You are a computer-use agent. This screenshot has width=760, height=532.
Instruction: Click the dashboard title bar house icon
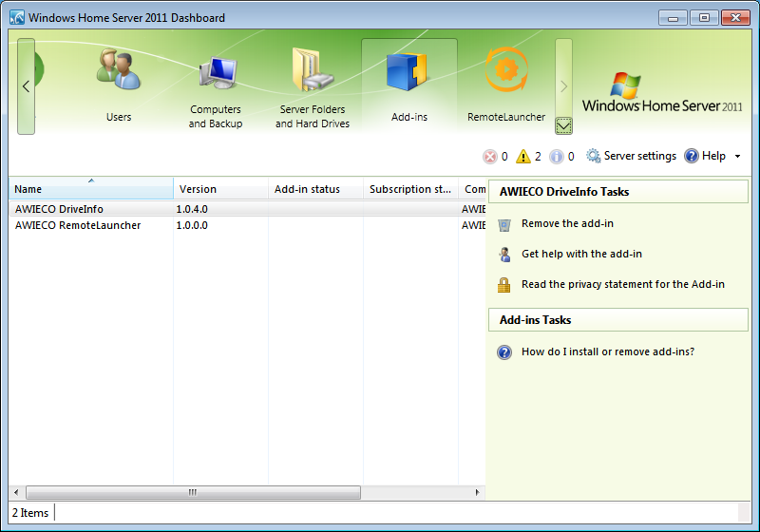(x=17, y=18)
